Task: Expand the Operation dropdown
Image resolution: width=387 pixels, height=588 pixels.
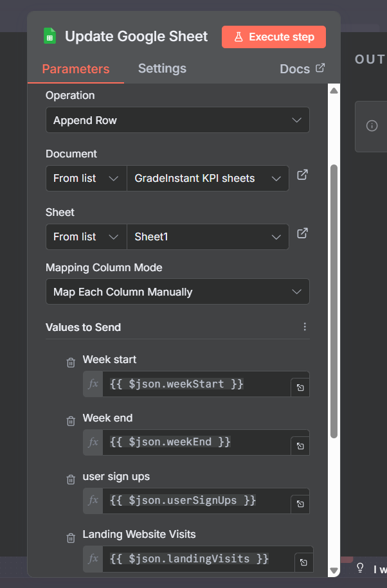Action: 177,120
